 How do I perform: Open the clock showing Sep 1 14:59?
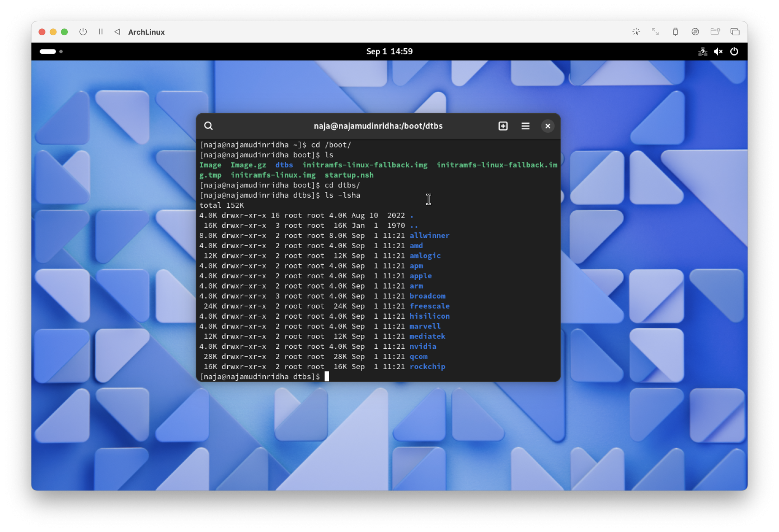389,51
